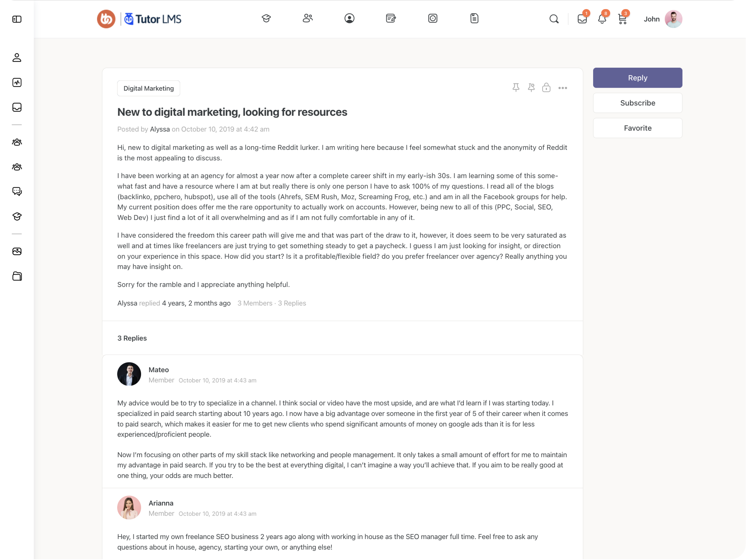Image resolution: width=746 pixels, height=560 pixels.
Task: Pin the discussion topic
Action: (x=516, y=88)
